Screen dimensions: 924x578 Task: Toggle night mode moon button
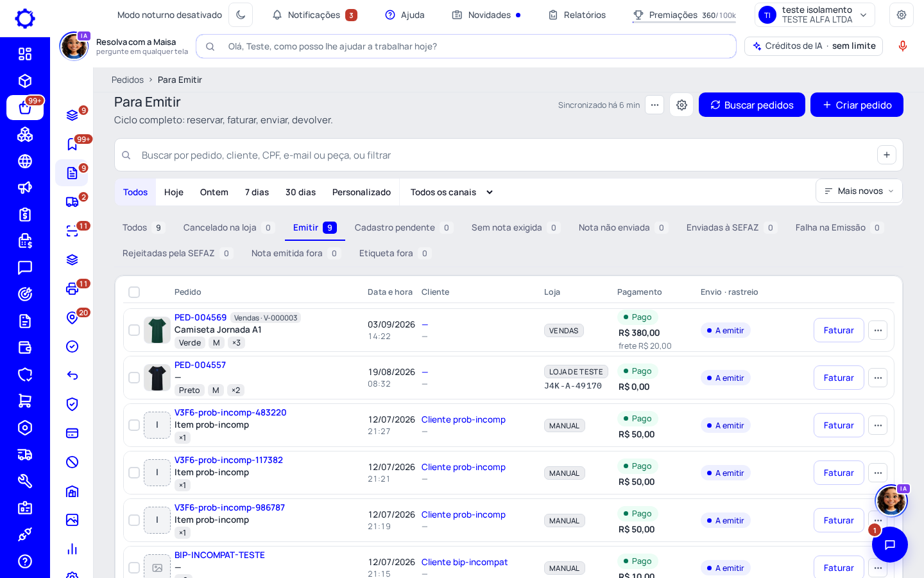click(x=241, y=15)
